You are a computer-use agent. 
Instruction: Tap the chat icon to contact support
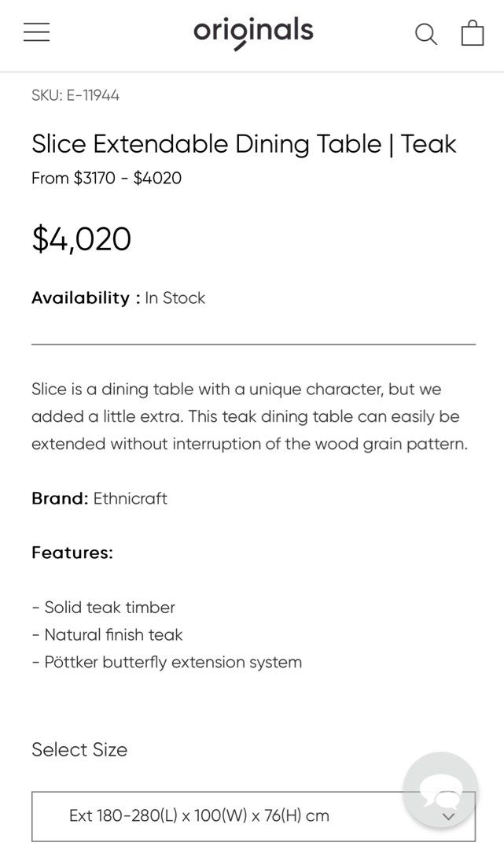441,790
